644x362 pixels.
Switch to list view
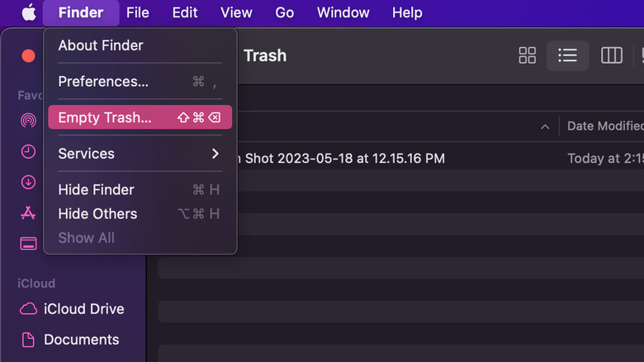coord(567,55)
